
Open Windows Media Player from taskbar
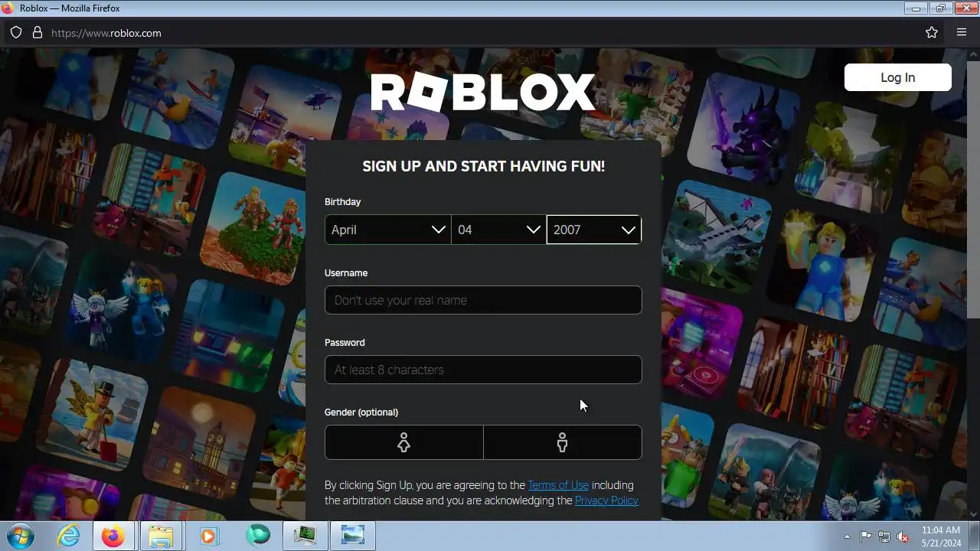[x=208, y=536]
